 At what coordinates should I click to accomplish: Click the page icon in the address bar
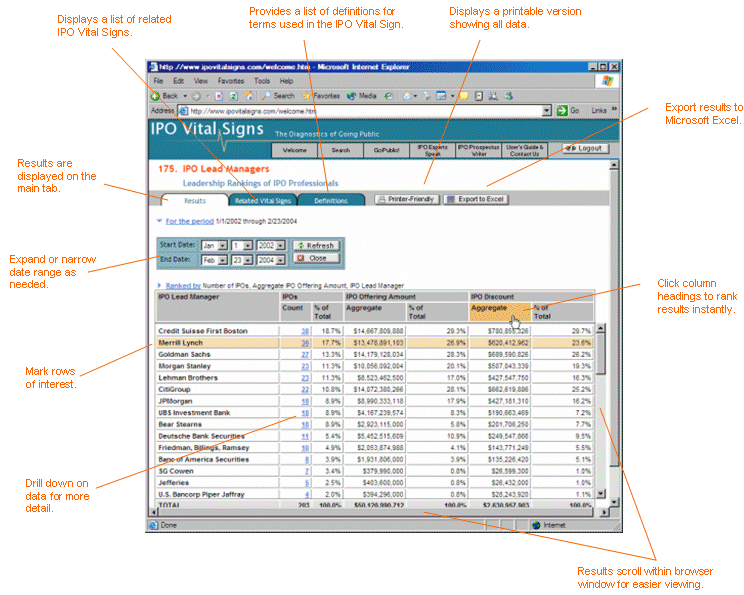(x=184, y=111)
